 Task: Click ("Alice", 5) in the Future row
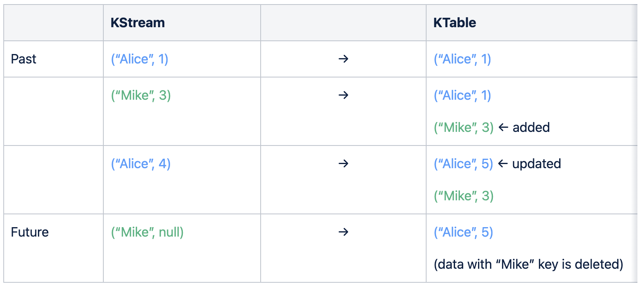pyautogui.click(x=463, y=232)
